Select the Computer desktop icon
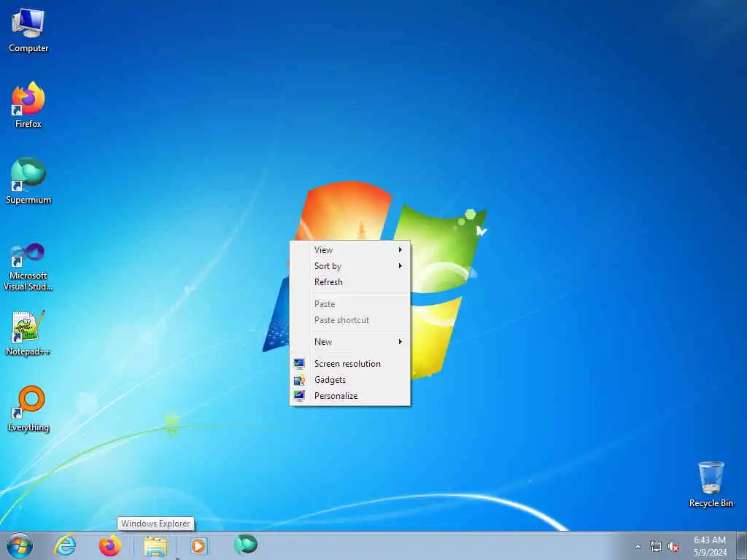747x560 pixels. tap(28, 31)
